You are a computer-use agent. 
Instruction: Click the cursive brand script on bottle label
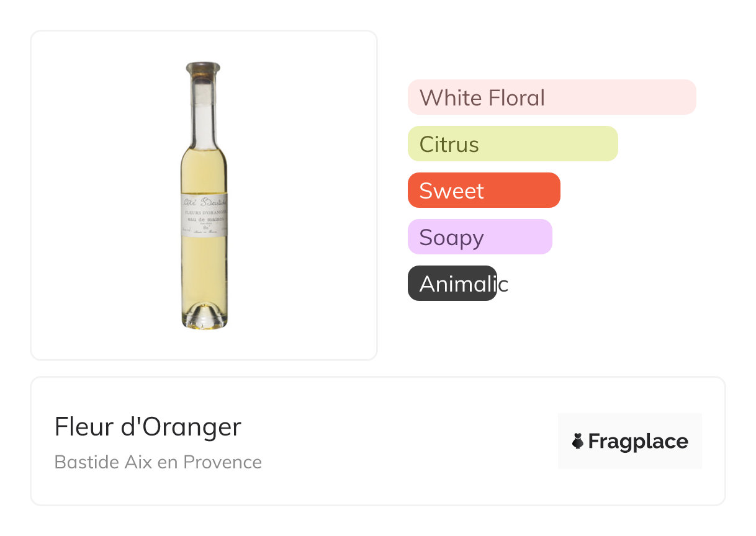click(204, 202)
